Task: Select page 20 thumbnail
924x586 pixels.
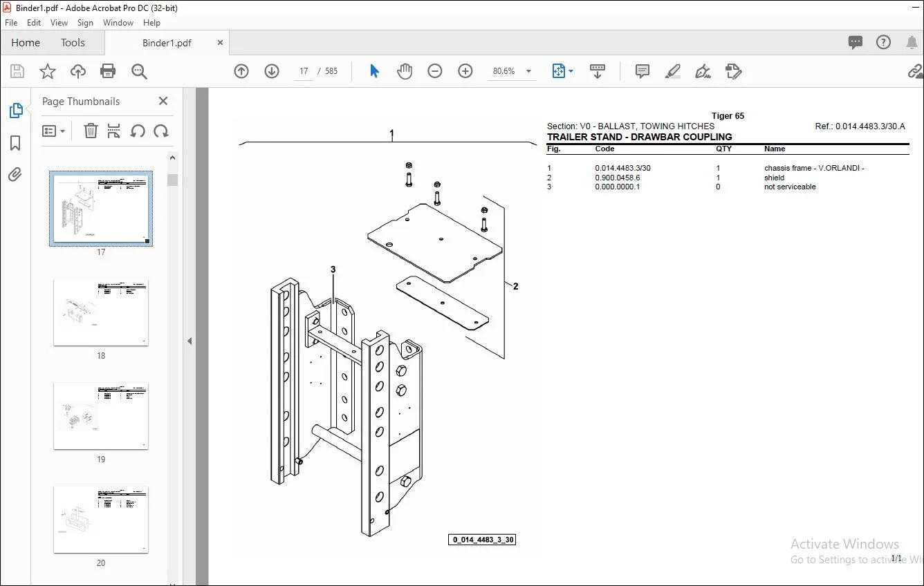Action: [x=101, y=520]
